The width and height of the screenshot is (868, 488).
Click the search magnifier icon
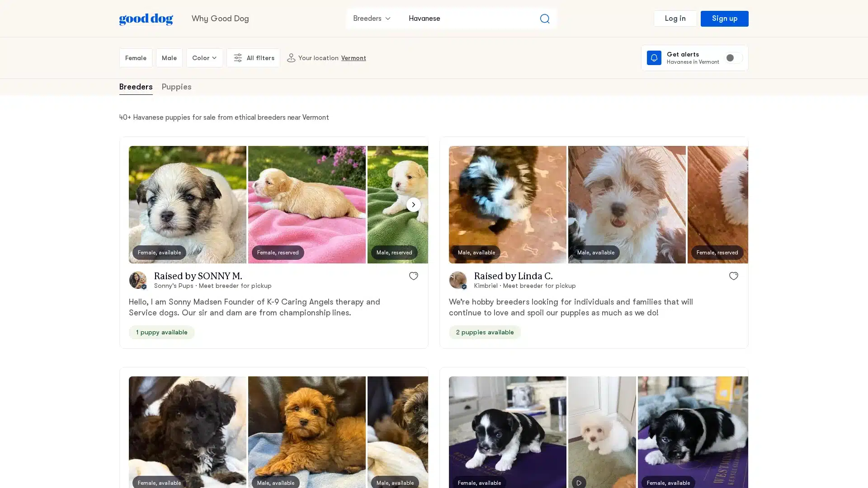(x=544, y=19)
